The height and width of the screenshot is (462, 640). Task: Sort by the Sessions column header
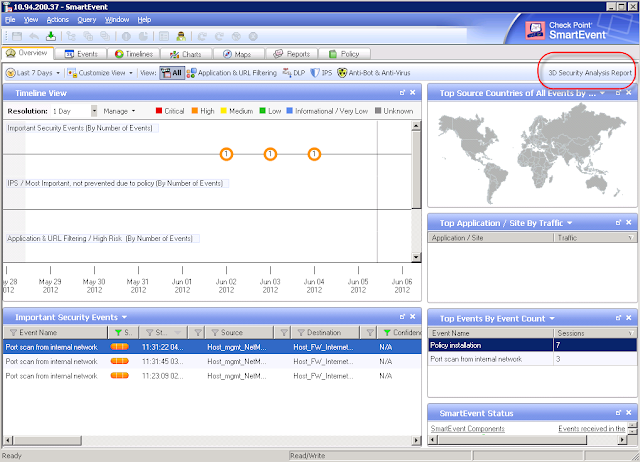(x=595, y=333)
